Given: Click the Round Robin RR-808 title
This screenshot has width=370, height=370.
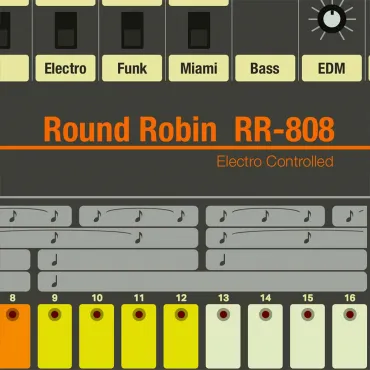Looking at the screenshot, I should [x=189, y=129].
